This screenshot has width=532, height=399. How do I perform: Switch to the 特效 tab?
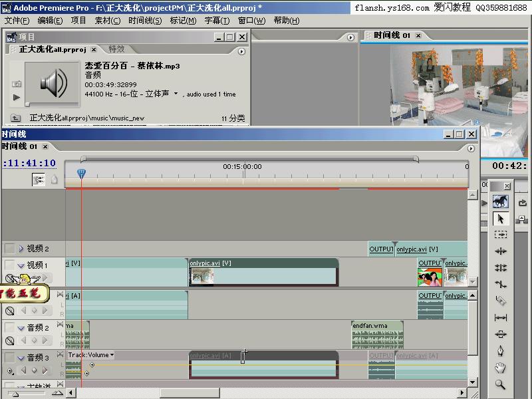coord(116,49)
